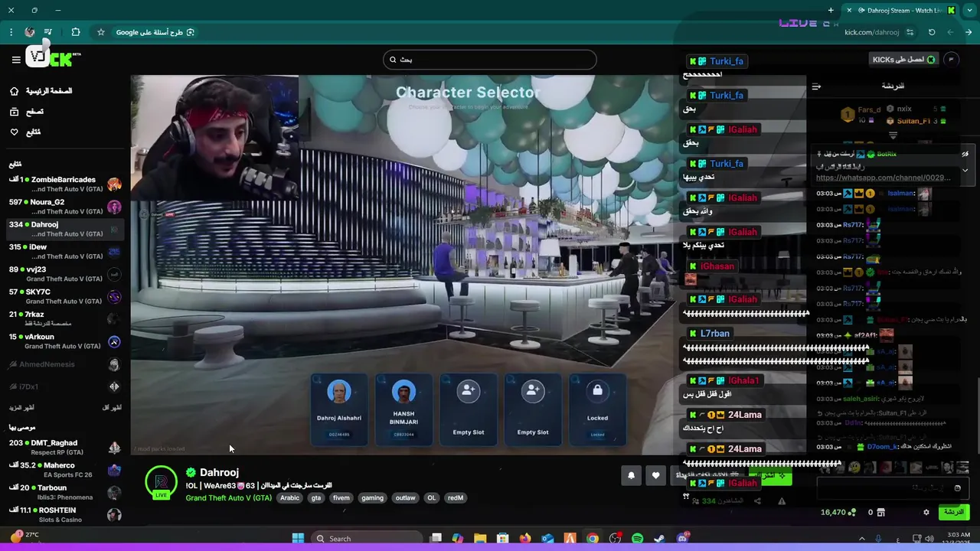Open the WhatsApp channel link in chat
The width and height of the screenshot is (980, 551).
coord(883,178)
